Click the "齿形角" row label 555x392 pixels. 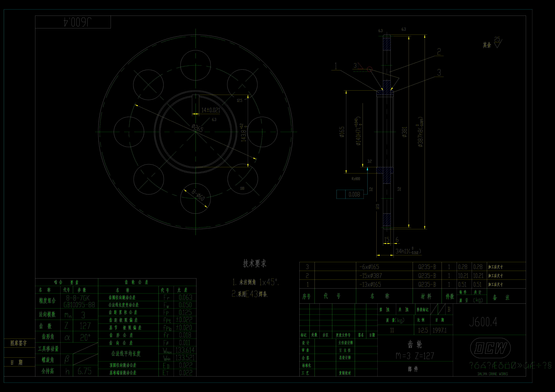[48, 337]
